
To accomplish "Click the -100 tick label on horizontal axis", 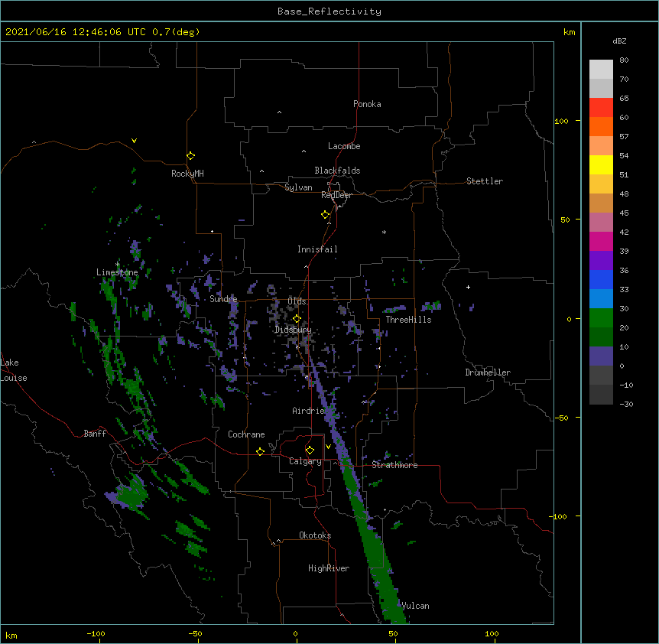I will [96, 633].
